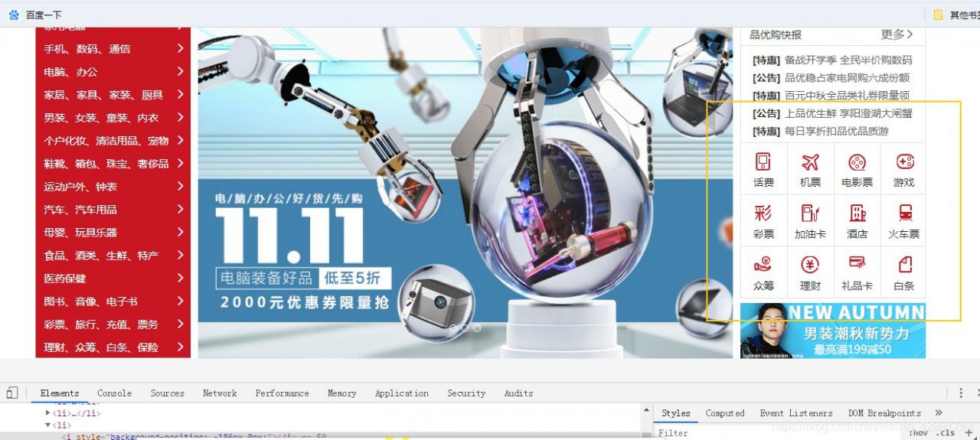This screenshot has height=440, width=980.
Task: Open the Computed sidebar tab
Action: pyautogui.click(x=725, y=412)
